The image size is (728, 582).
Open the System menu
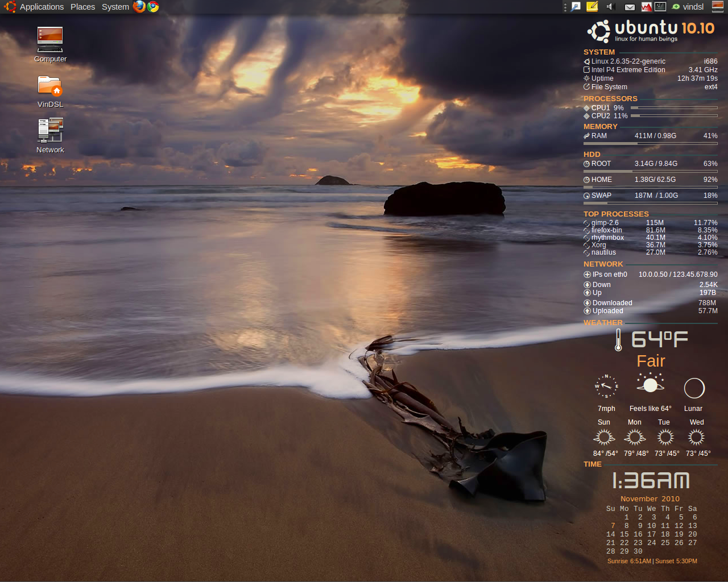click(x=115, y=7)
